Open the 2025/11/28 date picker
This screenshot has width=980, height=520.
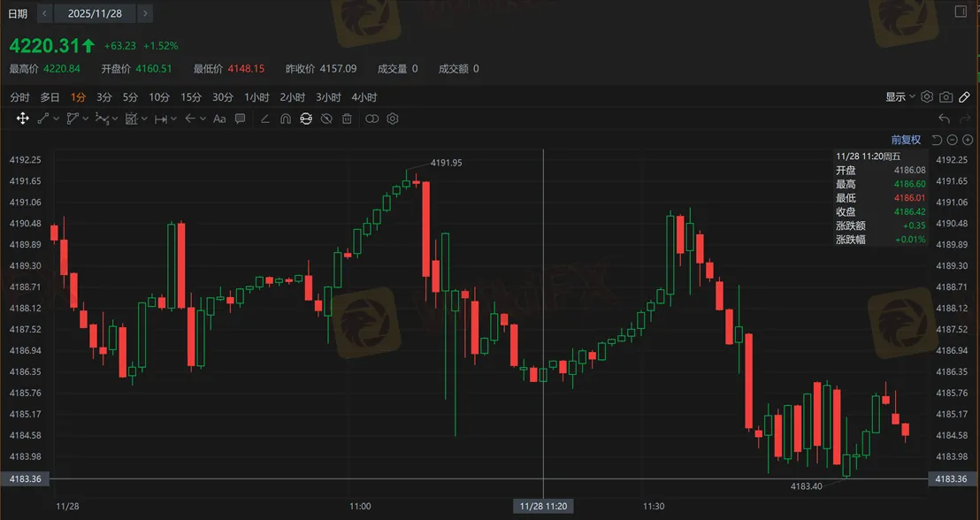click(95, 13)
